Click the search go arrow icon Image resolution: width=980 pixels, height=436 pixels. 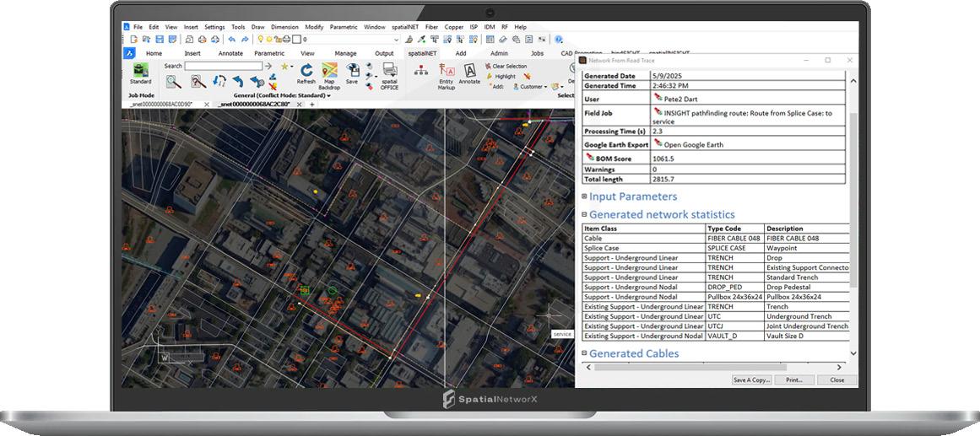(268, 66)
